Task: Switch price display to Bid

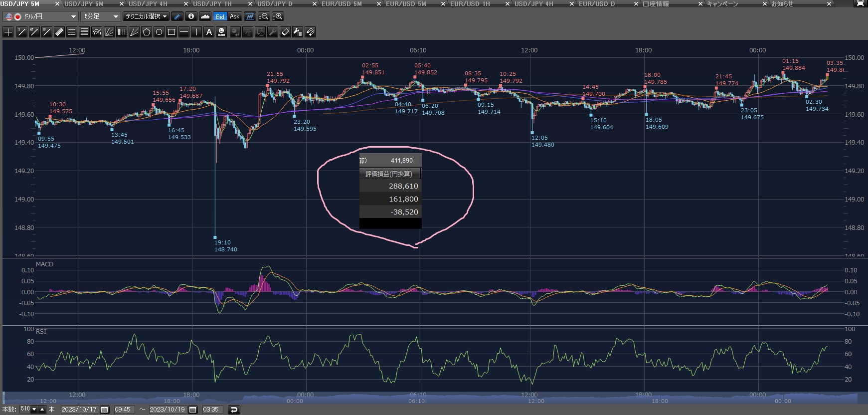Action: pyautogui.click(x=220, y=16)
